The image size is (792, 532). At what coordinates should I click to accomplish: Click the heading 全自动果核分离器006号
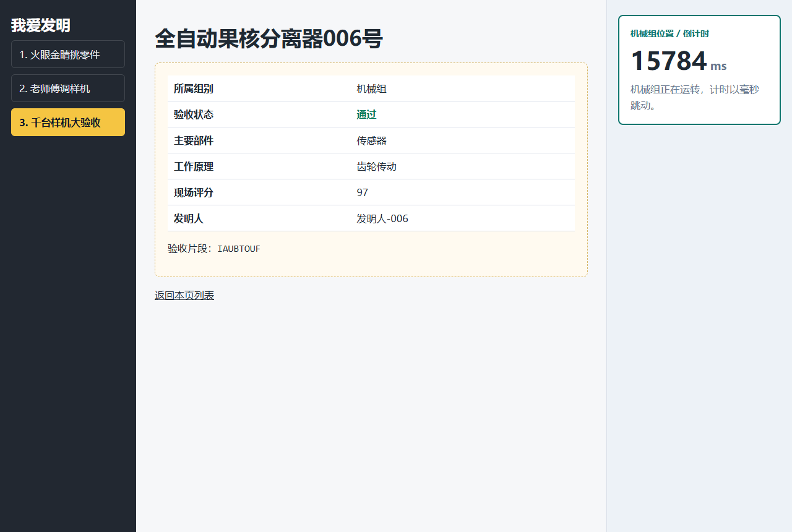(x=269, y=39)
